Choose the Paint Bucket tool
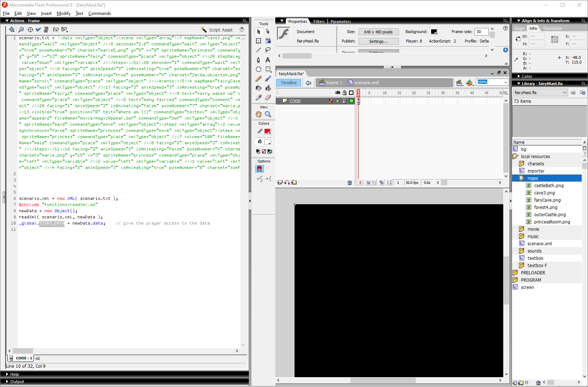 268,88
